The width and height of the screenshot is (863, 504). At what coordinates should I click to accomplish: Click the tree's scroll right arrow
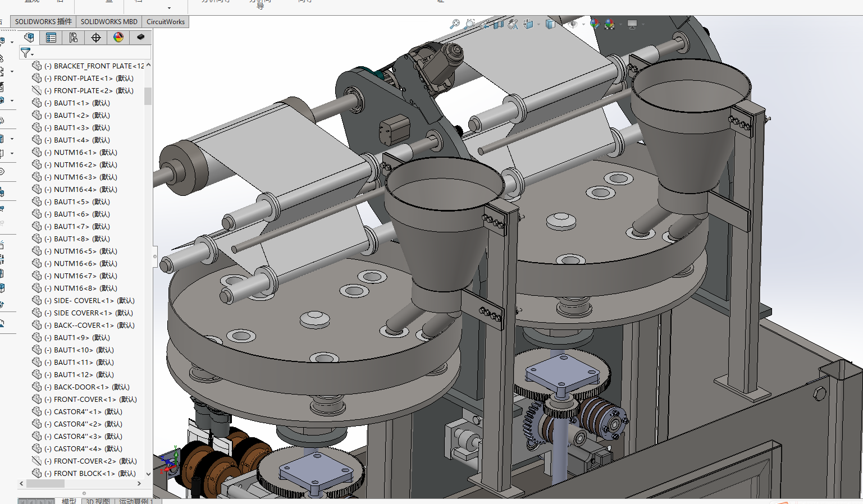139,483
